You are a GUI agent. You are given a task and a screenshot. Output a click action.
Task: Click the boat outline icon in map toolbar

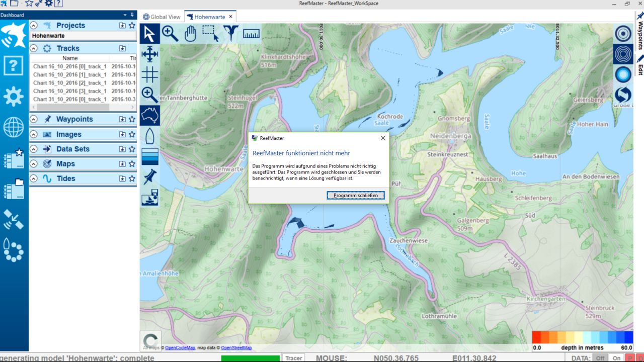149,136
